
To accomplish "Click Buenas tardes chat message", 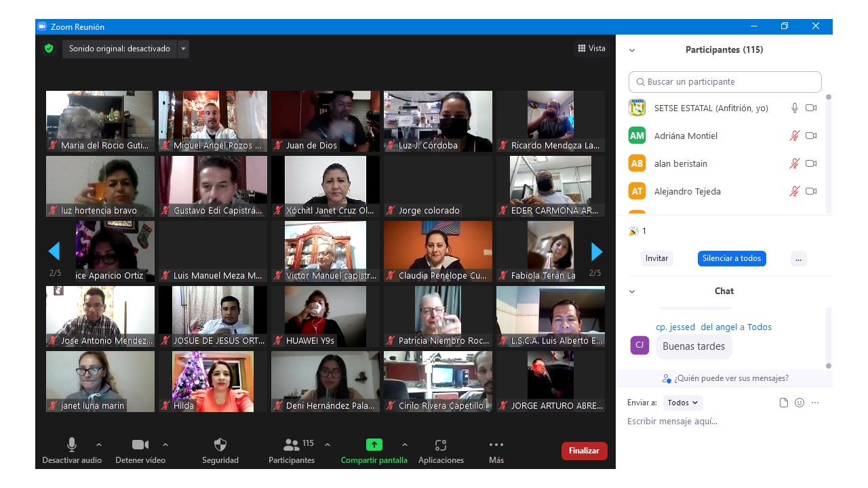I will tap(694, 346).
